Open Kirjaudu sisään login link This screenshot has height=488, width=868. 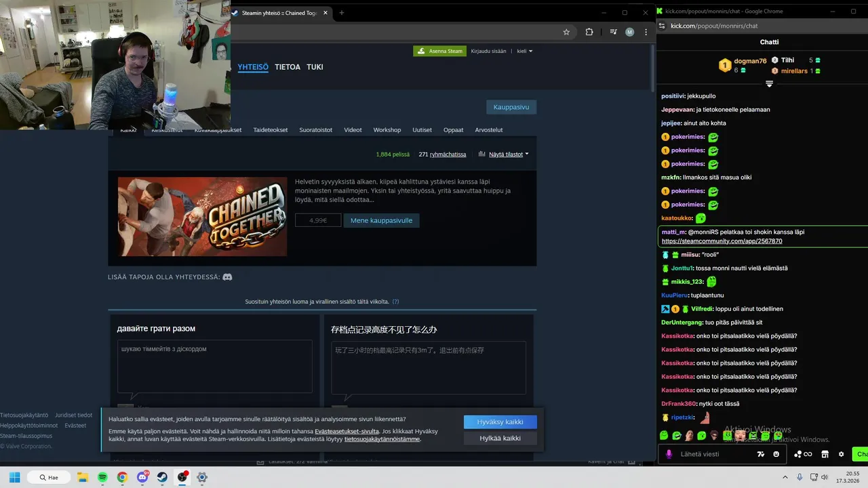click(x=488, y=51)
